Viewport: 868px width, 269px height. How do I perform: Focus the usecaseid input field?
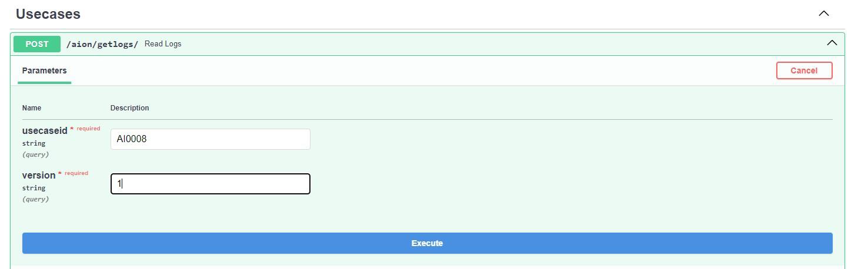pos(210,139)
